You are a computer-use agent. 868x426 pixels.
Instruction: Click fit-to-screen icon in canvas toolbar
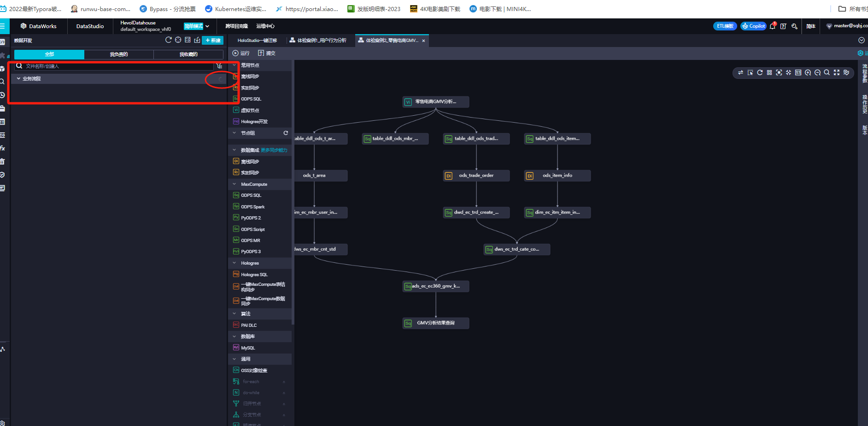779,72
